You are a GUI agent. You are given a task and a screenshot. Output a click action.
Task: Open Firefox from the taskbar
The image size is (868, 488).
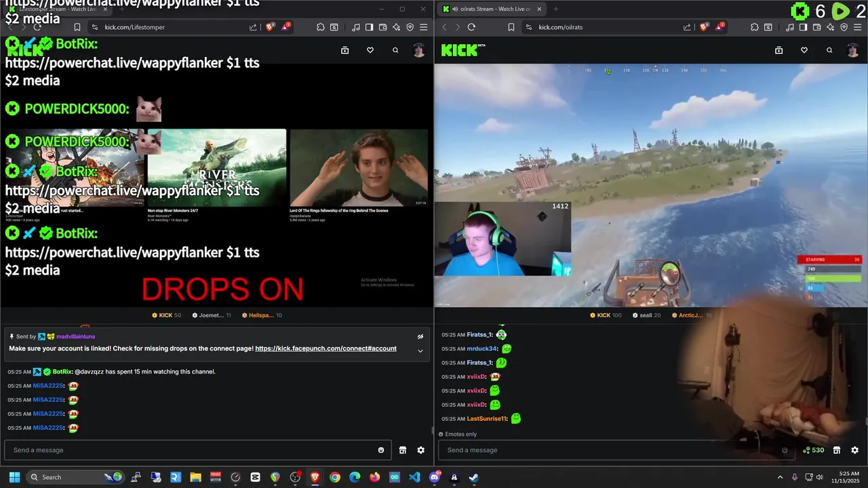pyautogui.click(x=375, y=477)
